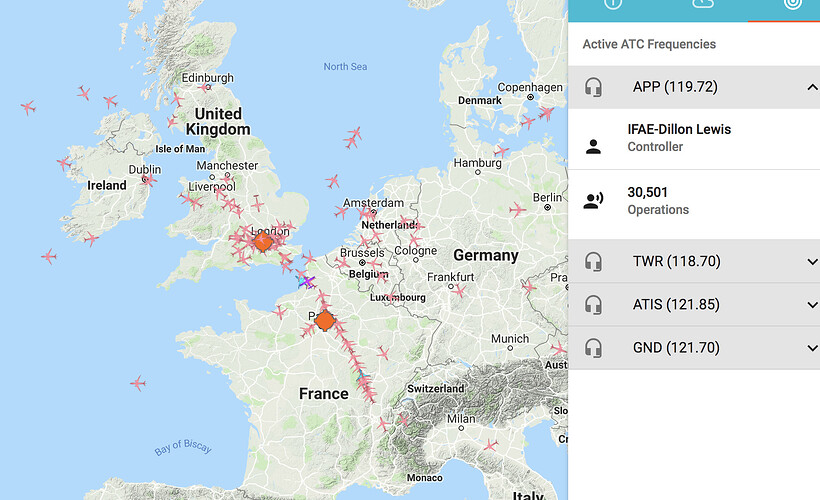This screenshot has width=820, height=500.
Task: Click the headset icon beside GND (121.70)
Action: [x=593, y=348]
